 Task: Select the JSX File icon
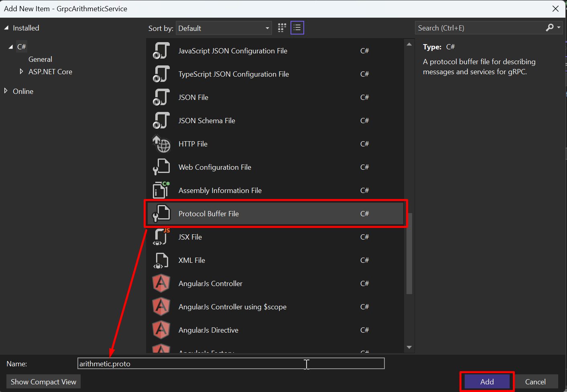pos(161,237)
